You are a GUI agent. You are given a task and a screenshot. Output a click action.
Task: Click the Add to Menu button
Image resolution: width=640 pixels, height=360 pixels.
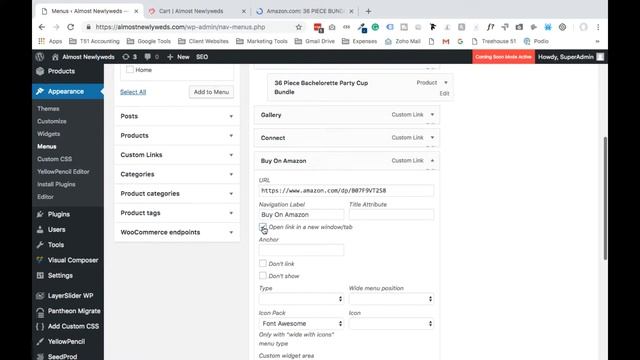(211, 92)
